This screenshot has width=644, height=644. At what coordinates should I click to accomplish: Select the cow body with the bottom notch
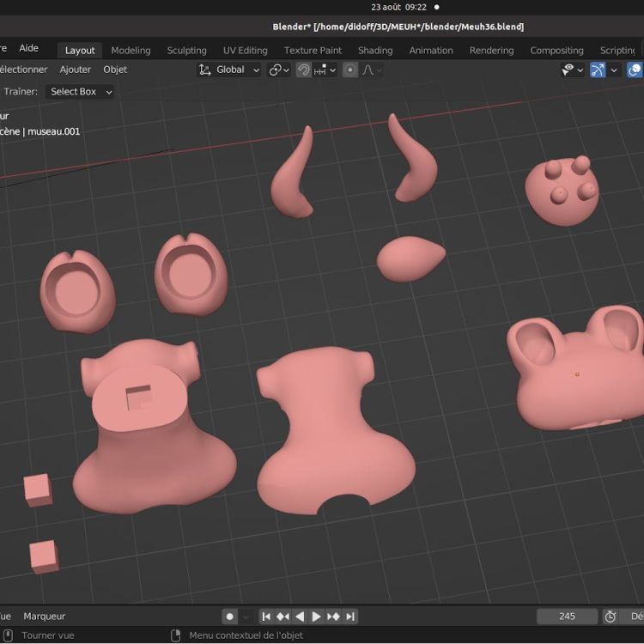pyautogui.click(x=335, y=431)
